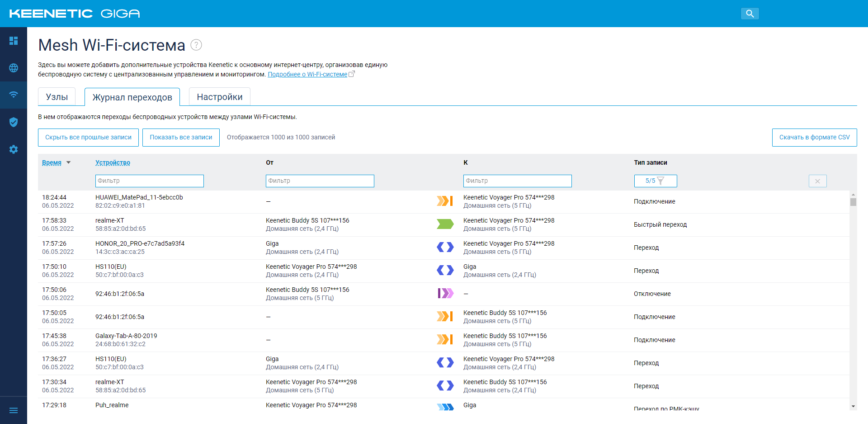Select device name HONOR_20_PRO-e7c7ad5a93f4
The image size is (868, 424).
pyautogui.click(x=140, y=243)
